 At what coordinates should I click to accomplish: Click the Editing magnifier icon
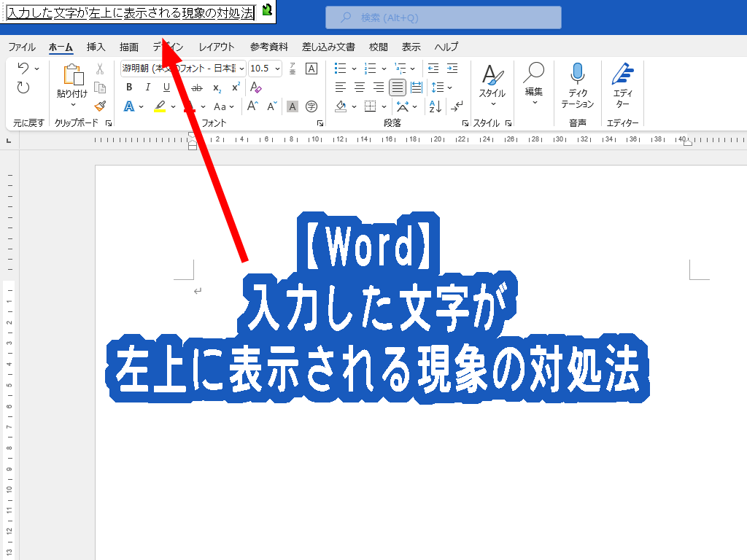(x=533, y=73)
